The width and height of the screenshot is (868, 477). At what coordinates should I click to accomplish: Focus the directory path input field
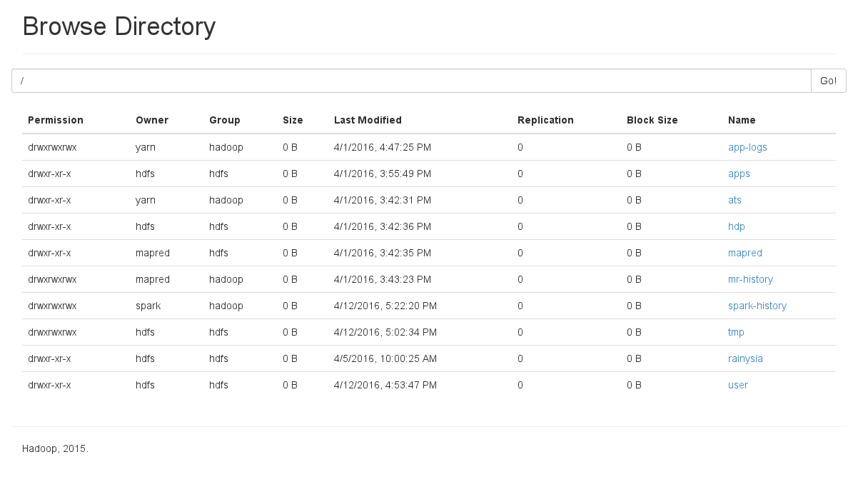[411, 81]
